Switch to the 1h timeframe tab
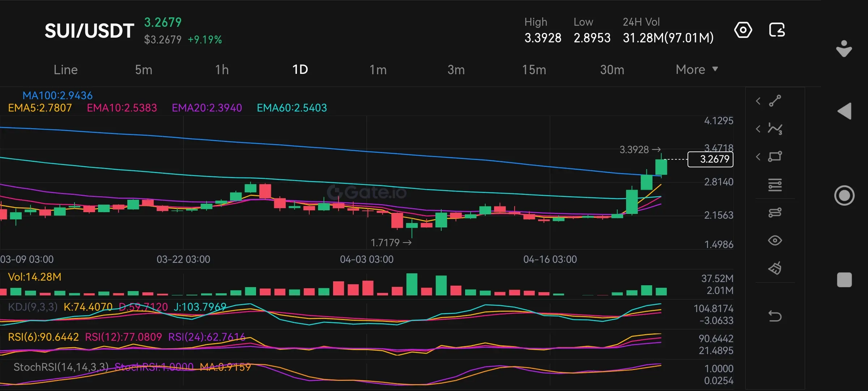 tap(222, 70)
